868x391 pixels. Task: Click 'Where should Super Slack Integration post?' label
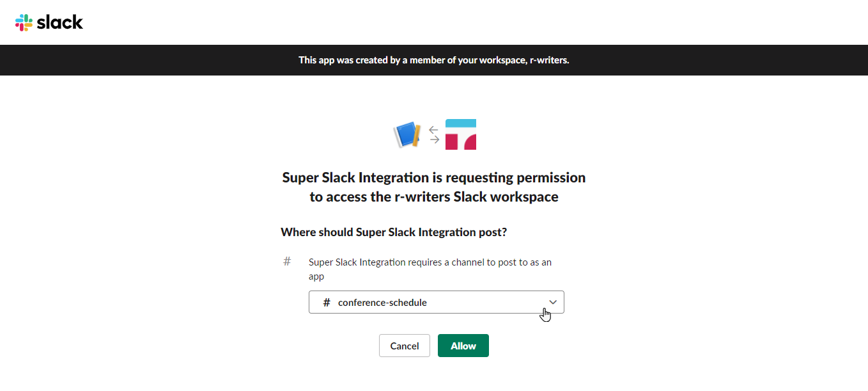tap(394, 232)
